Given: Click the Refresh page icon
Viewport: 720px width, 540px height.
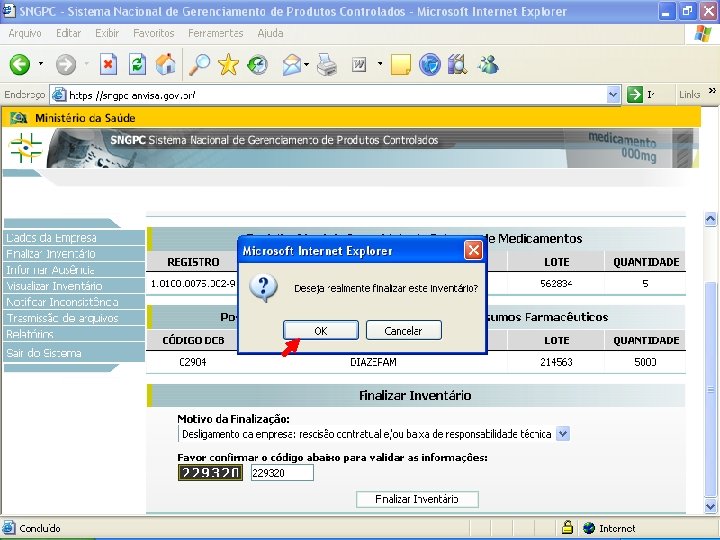Looking at the screenshot, I should click(x=137, y=64).
